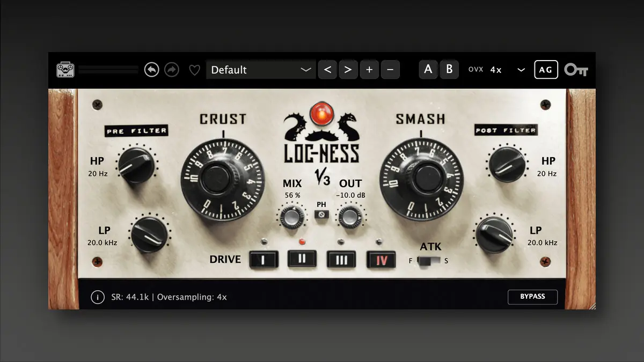Select DRIVE mode I

coord(264,260)
